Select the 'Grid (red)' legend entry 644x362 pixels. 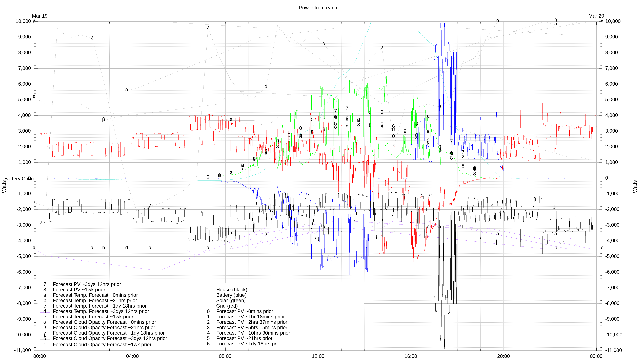(227, 306)
